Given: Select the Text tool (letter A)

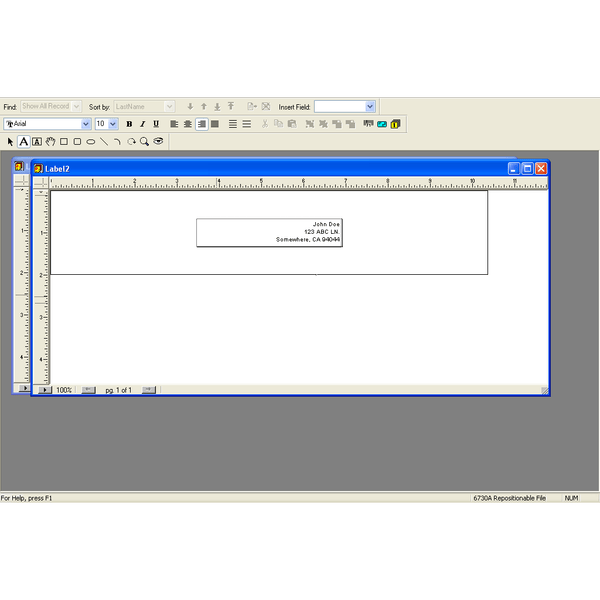Looking at the screenshot, I should (x=24, y=142).
